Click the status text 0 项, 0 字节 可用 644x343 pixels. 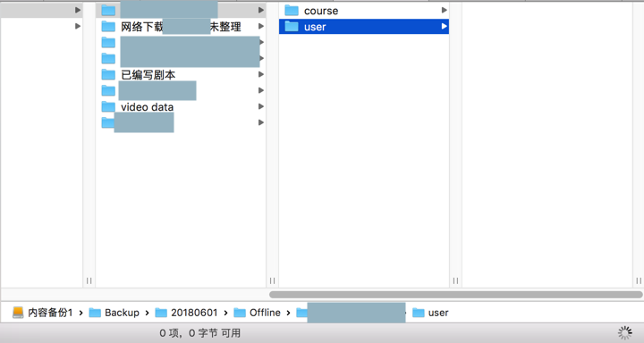click(x=200, y=333)
